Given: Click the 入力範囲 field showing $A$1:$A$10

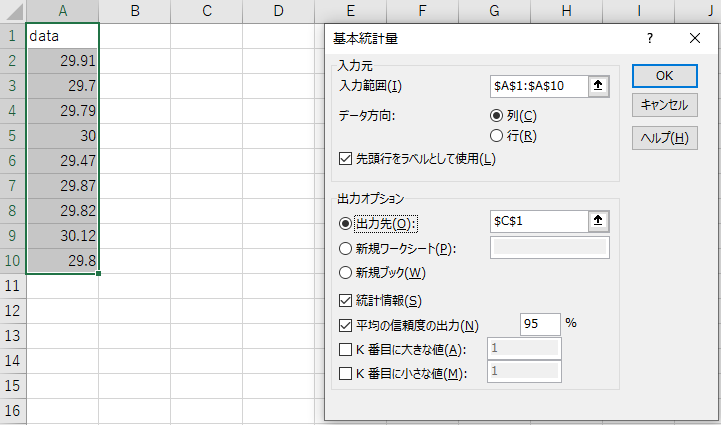Looking at the screenshot, I should tap(539, 86).
